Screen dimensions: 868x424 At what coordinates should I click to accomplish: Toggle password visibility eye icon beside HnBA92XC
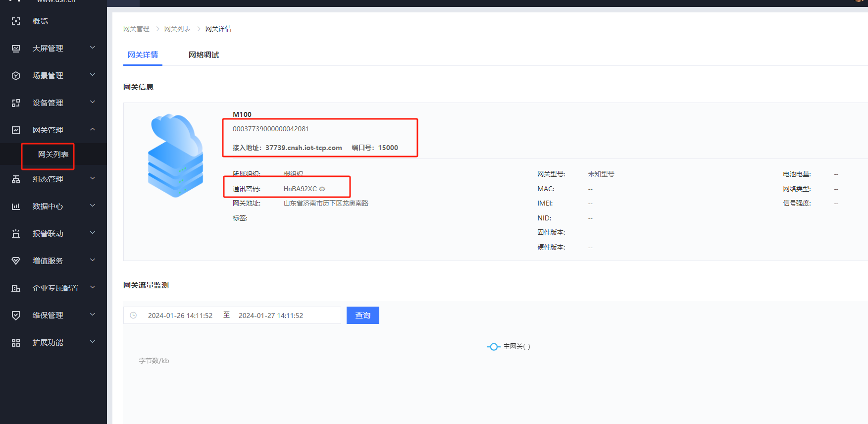(x=322, y=189)
